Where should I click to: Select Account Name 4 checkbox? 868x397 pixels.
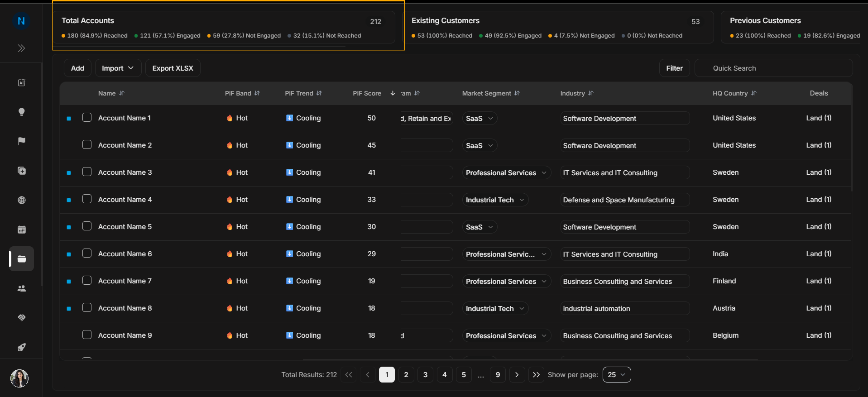[87, 199]
